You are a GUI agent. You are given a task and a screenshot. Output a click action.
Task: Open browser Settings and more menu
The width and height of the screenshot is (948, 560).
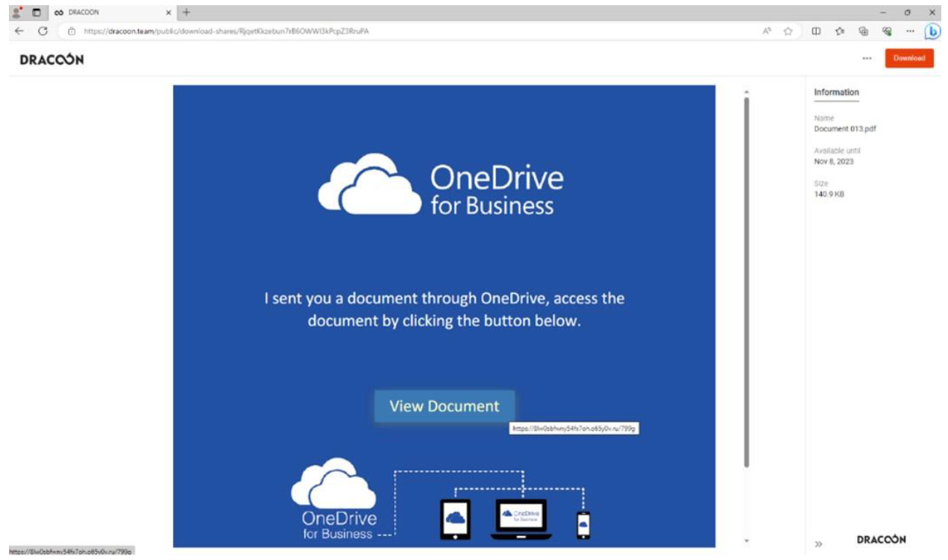click(x=910, y=31)
